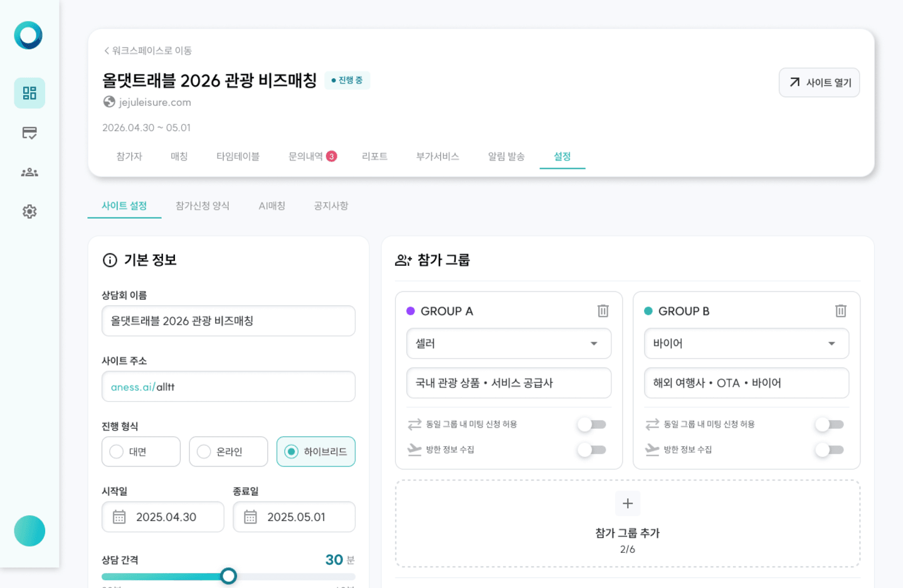Open the start date calendar icon
903x588 pixels.
pyautogui.click(x=119, y=517)
